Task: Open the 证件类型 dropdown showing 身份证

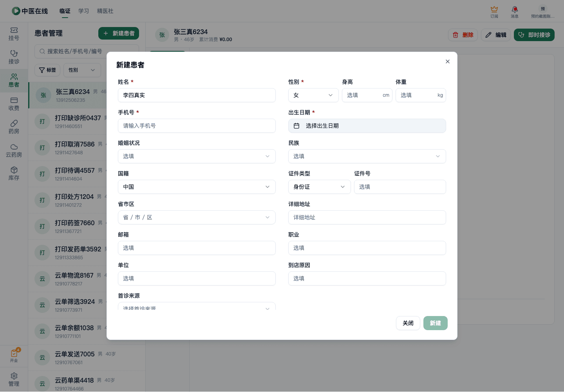Action: click(x=320, y=187)
